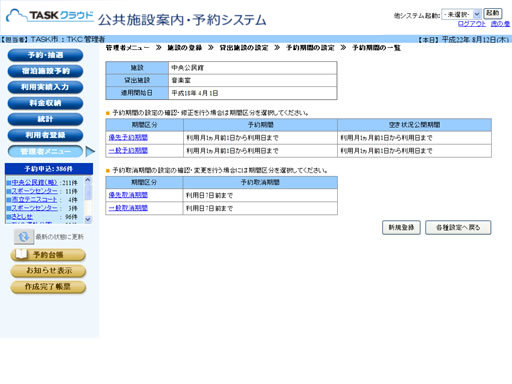Click the 利用日7日前まで cell in the 一般取消期間 row
The width and height of the screenshot is (512, 384).
(260, 208)
